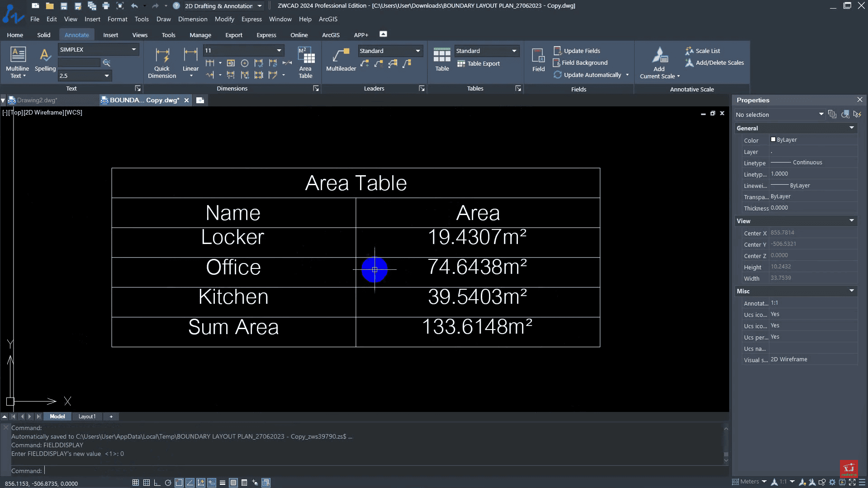Click the tolerance dimension icon
This screenshot has height=488, width=868.
(231, 63)
